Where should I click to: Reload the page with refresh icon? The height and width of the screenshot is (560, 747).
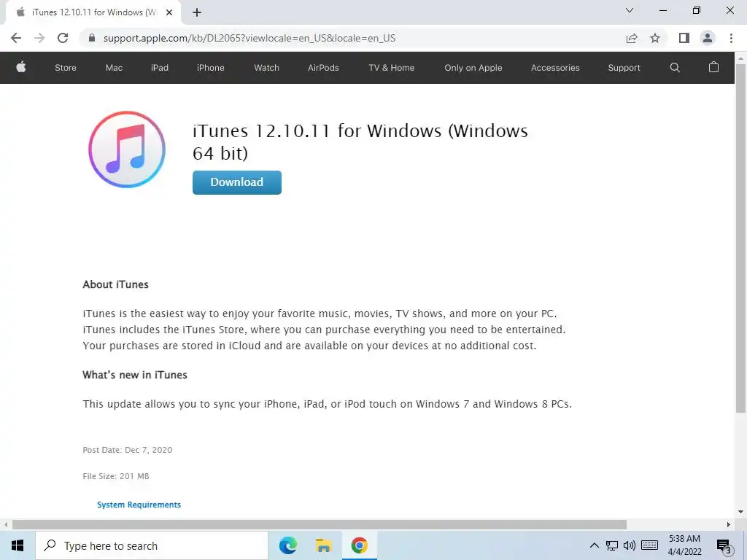pyautogui.click(x=63, y=38)
